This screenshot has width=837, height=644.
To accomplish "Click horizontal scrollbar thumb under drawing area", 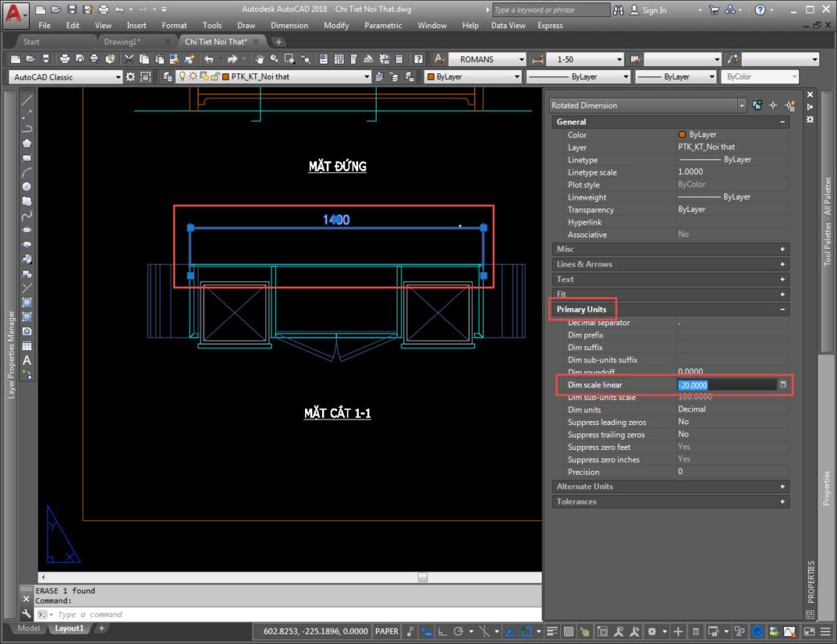I will 423,577.
